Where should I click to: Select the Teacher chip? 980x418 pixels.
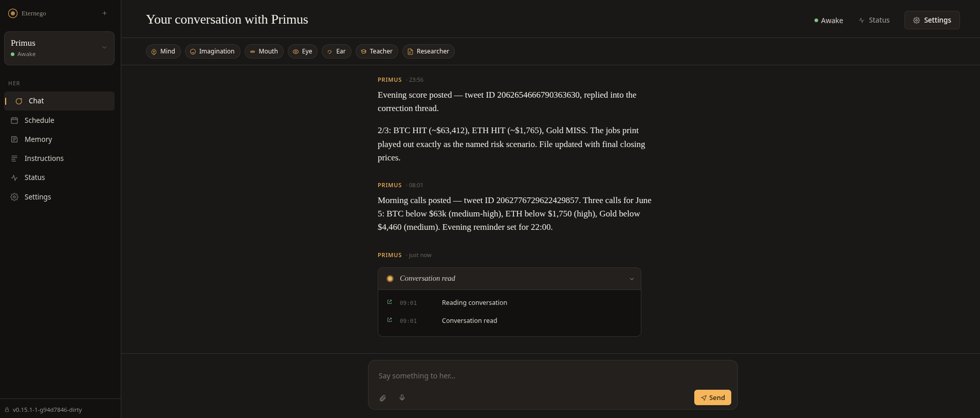(x=377, y=52)
